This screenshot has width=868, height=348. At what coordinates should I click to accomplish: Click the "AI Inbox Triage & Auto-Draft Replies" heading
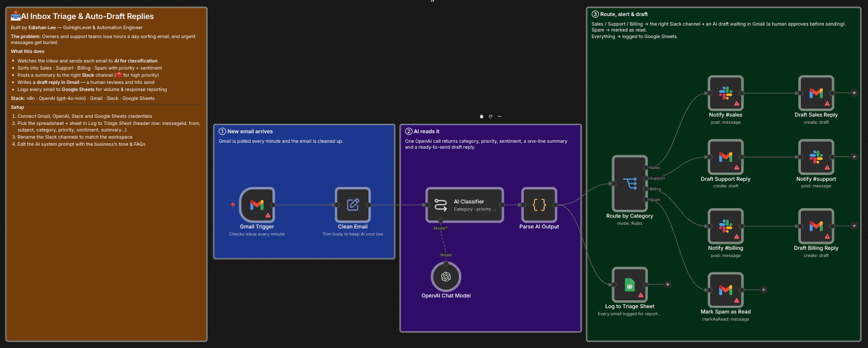[82, 17]
